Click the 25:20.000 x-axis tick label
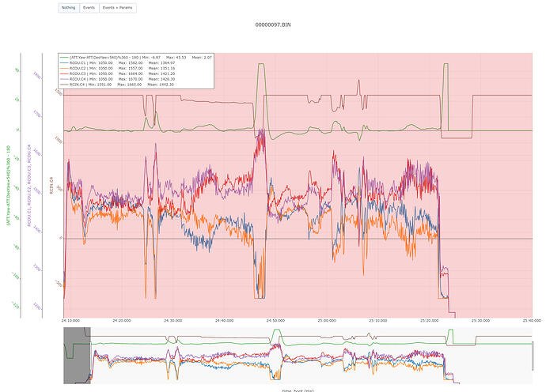Screen dimensions: 546x392 (430, 320)
